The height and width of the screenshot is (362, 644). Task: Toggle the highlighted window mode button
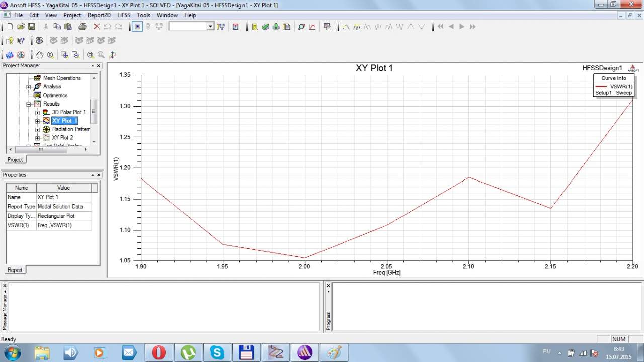click(137, 27)
